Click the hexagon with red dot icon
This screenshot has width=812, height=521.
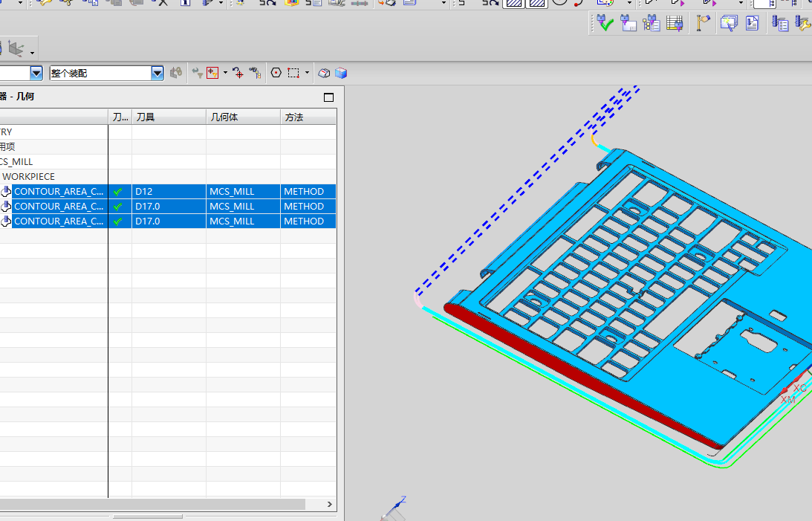click(x=276, y=73)
